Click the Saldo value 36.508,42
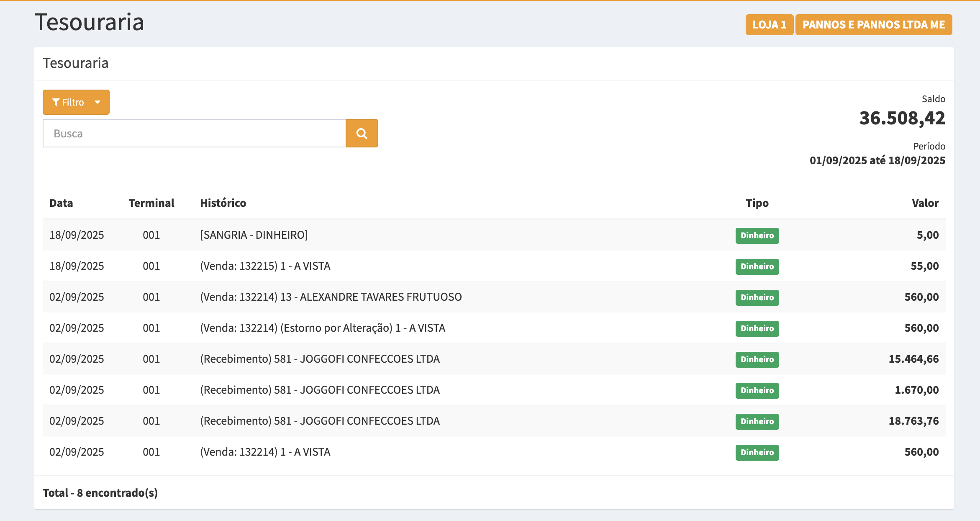 [902, 118]
